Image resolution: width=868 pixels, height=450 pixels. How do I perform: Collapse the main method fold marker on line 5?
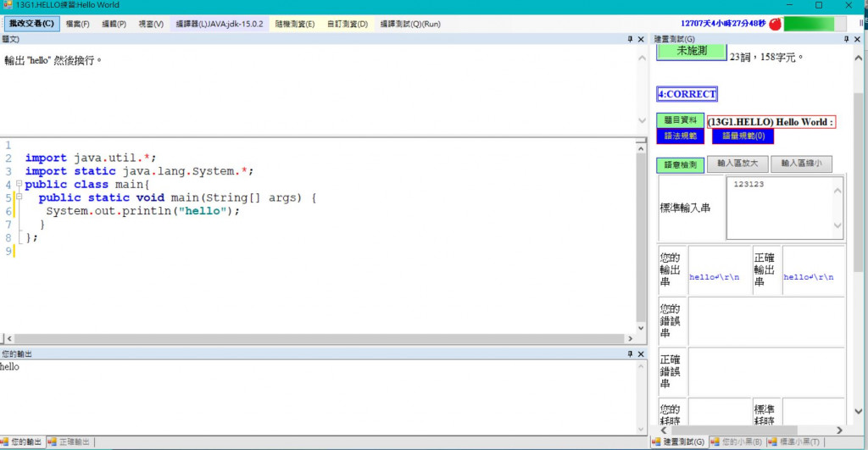pyautogui.click(x=19, y=197)
